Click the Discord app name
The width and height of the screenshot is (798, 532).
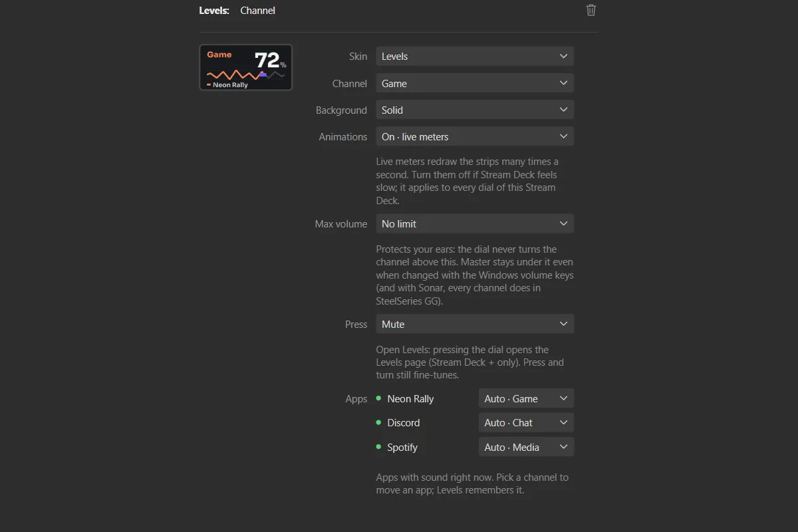[404, 423]
